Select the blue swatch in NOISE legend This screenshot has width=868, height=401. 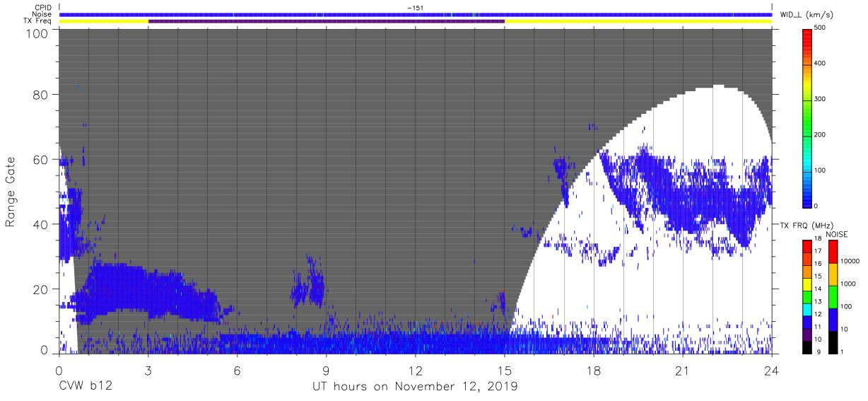click(833, 319)
